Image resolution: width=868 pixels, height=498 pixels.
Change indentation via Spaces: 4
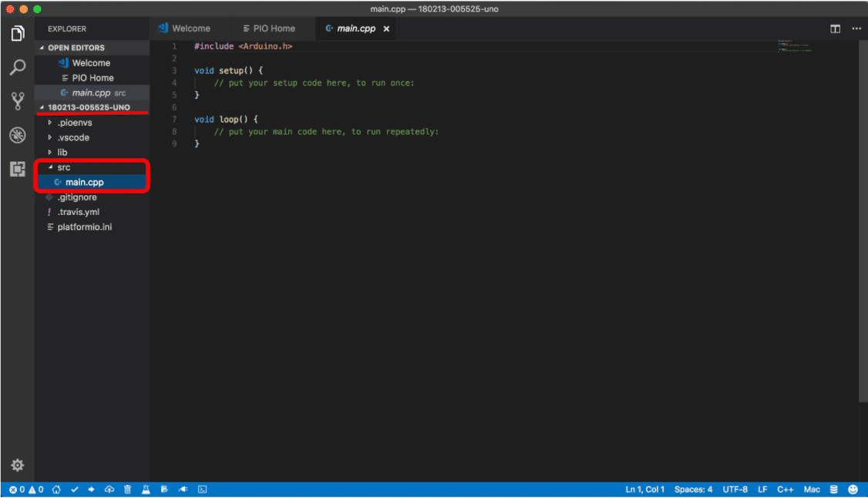tap(693, 490)
